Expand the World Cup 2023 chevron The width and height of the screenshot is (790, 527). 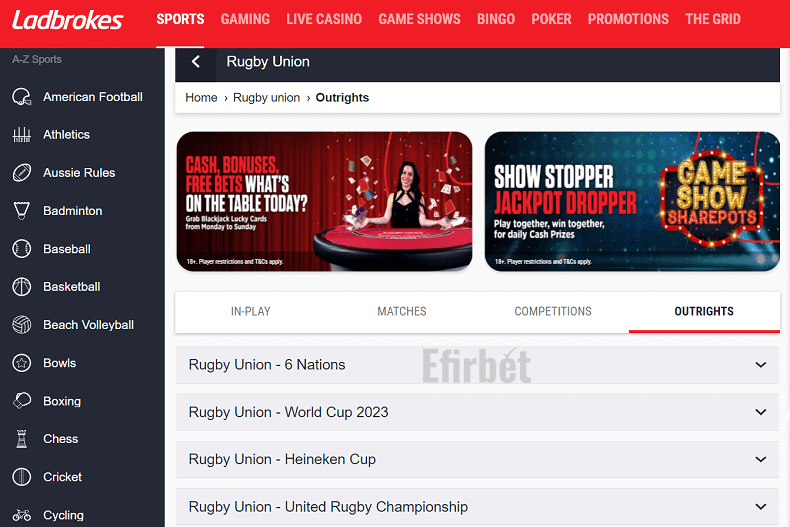[761, 412]
